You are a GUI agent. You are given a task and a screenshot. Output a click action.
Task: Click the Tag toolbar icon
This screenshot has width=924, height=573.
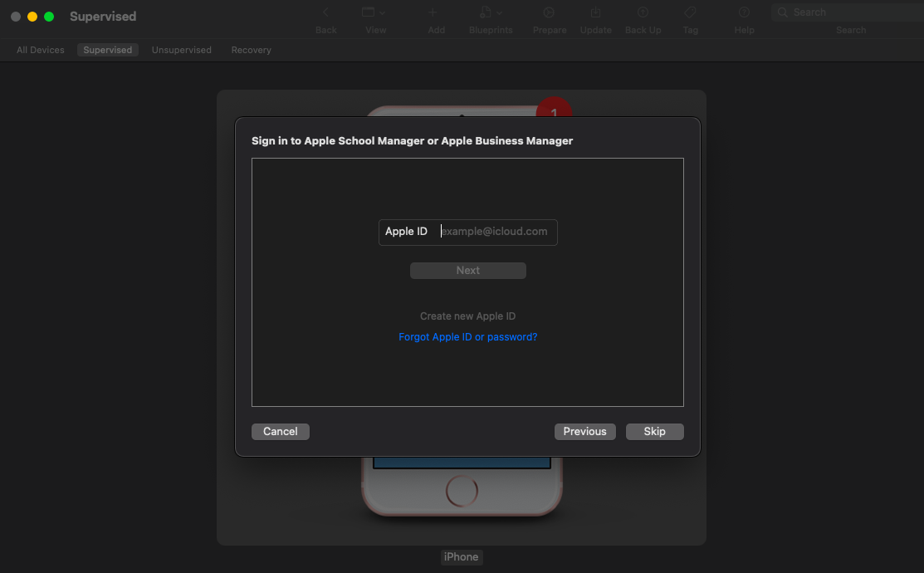click(690, 12)
